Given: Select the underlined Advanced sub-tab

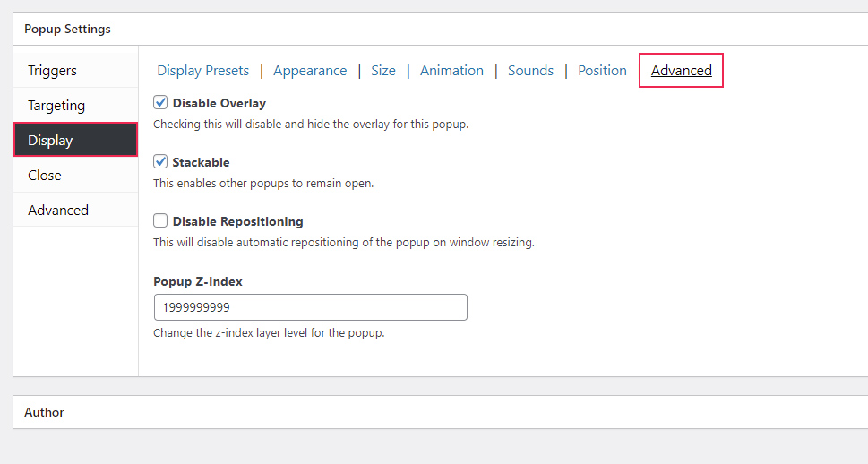Looking at the screenshot, I should tap(682, 71).
